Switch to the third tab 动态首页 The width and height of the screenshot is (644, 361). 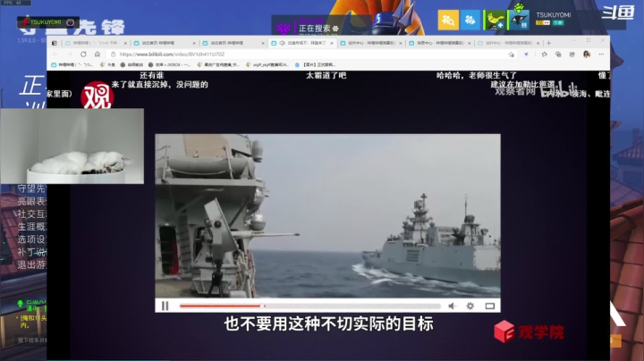pyautogui.click(x=233, y=43)
